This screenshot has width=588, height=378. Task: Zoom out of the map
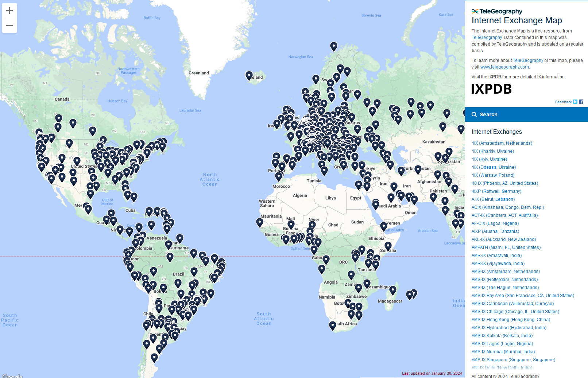pyautogui.click(x=9, y=26)
